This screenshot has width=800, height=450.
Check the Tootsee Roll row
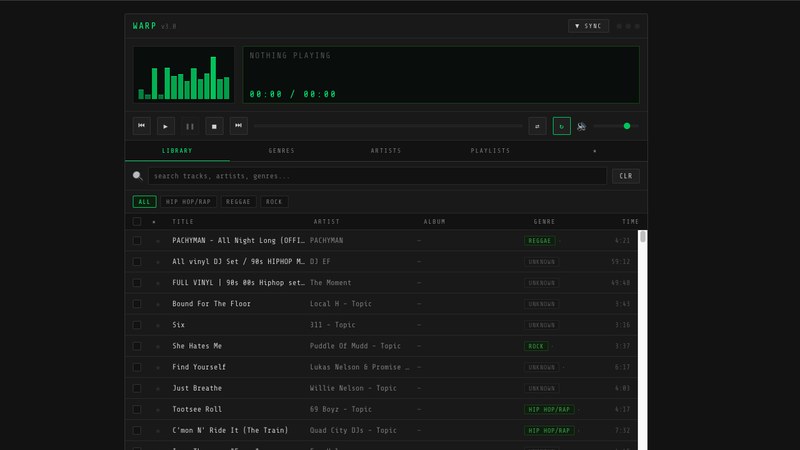137,409
